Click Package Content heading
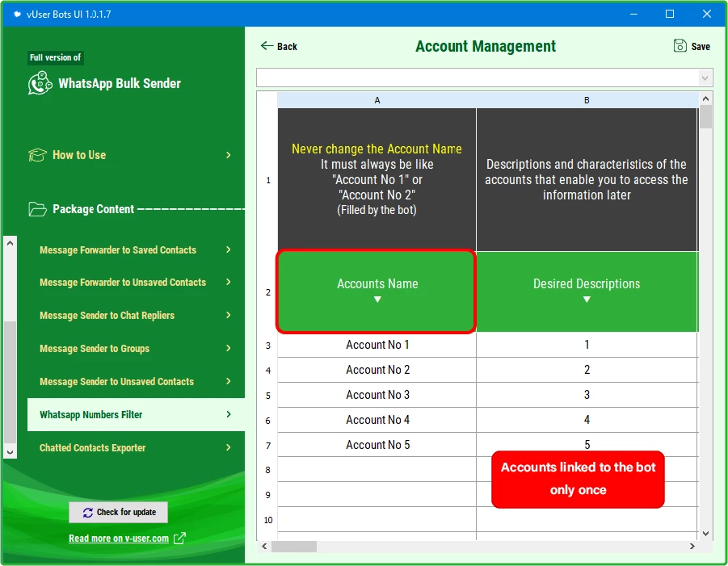This screenshot has height=566, width=728. [x=93, y=209]
